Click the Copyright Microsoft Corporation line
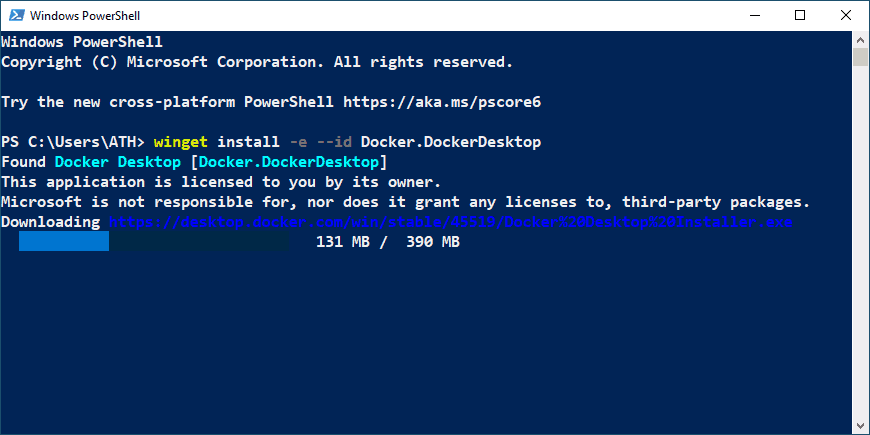 point(257,62)
